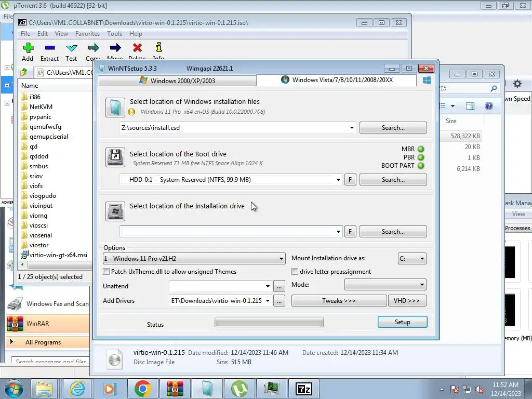Switch to Windows 2000/XP/2003 tab
The width and height of the screenshot is (532, 399).
[177, 81]
